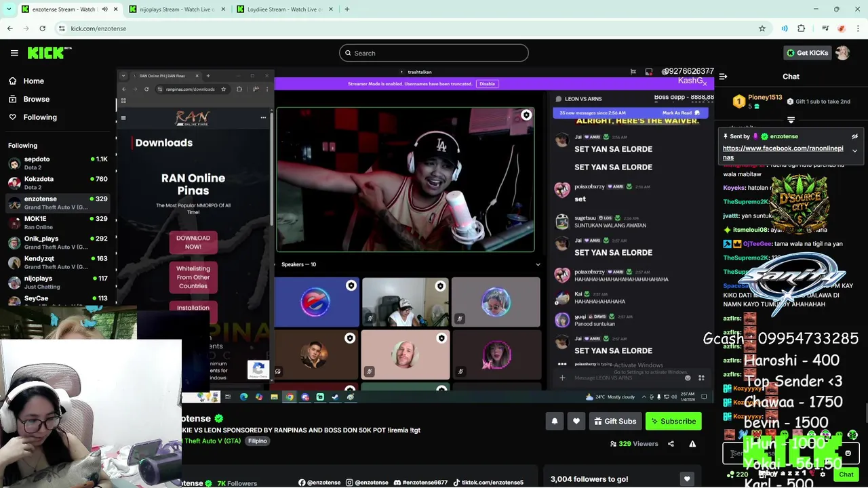This screenshot has width=868, height=488.
Task: Collapse Speakers section chevron in stream
Action: click(x=538, y=264)
